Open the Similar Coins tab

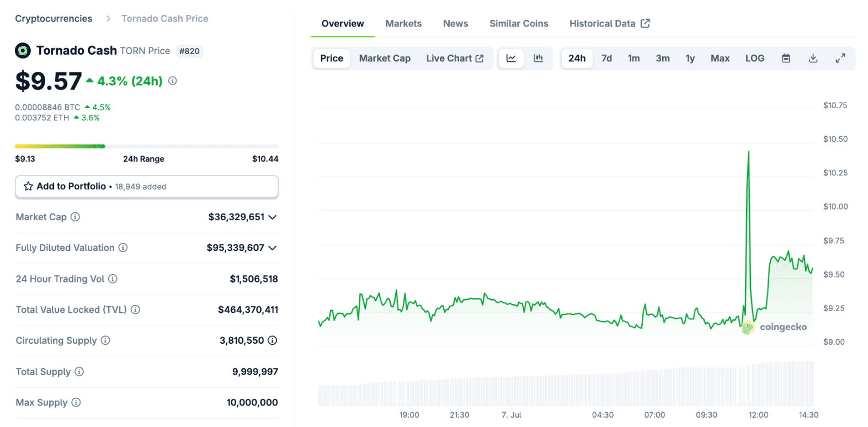519,24
